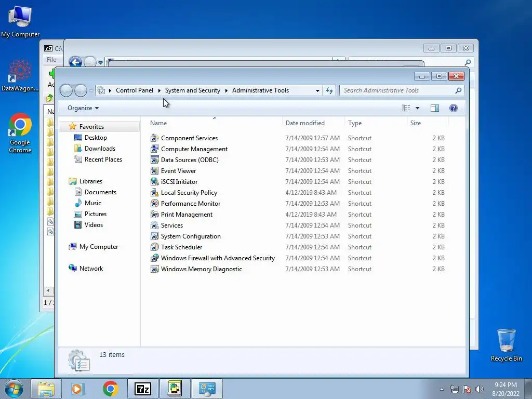This screenshot has width=532, height=399.
Task: Change your view icon in toolbar
Action: click(406, 108)
